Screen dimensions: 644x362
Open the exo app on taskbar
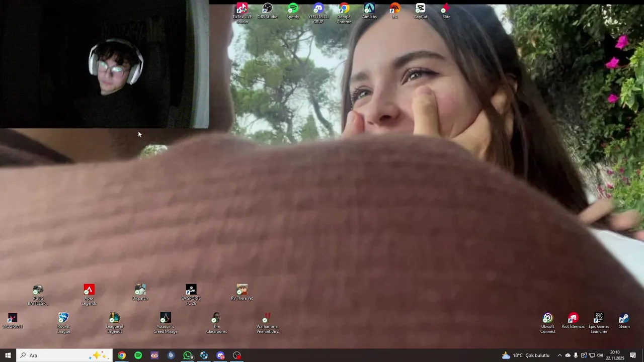[154, 355]
